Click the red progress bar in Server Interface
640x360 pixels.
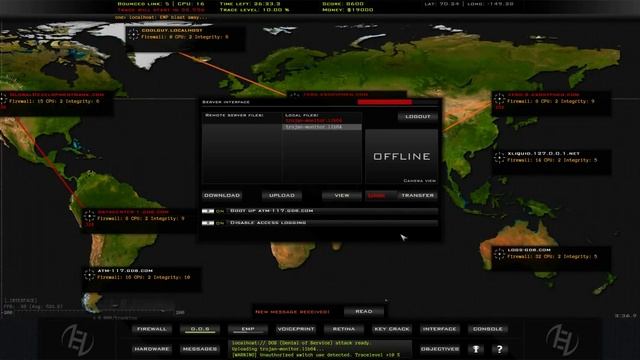click(x=384, y=102)
